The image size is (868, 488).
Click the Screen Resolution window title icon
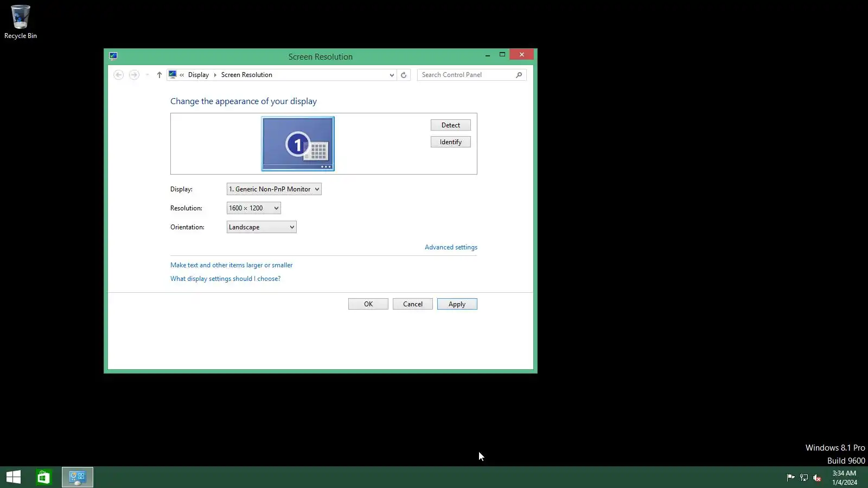click(113, 56)
